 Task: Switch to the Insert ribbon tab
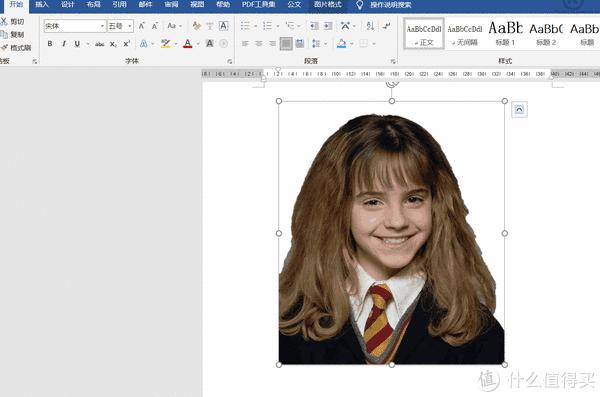(42, 5)
